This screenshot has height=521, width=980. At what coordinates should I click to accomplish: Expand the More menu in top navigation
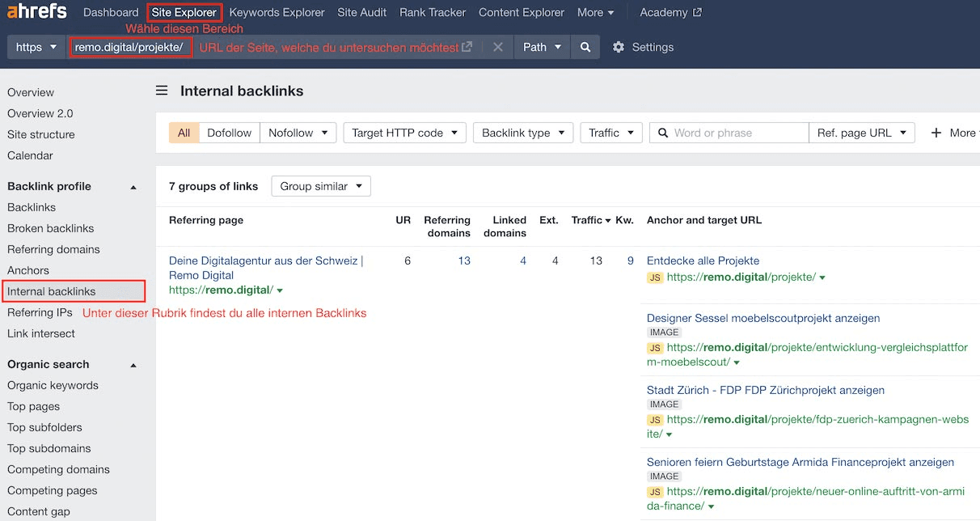tap(595, 12)
